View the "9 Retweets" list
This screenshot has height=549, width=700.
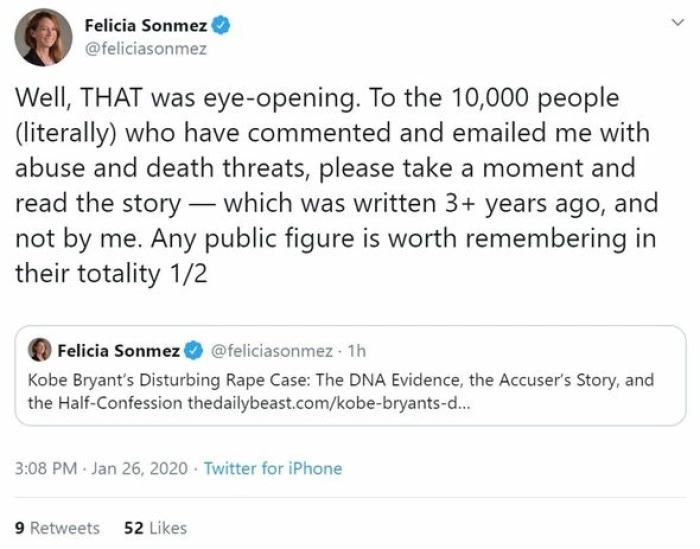point(57,527)
